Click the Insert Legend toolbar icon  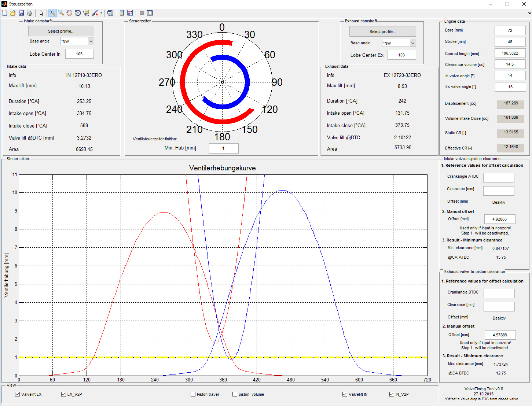coord(130,13)
